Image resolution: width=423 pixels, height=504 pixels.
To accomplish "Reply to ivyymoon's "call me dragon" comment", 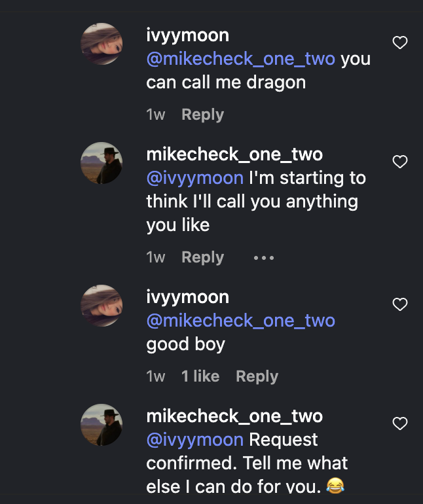I will (x=202, y=115).
